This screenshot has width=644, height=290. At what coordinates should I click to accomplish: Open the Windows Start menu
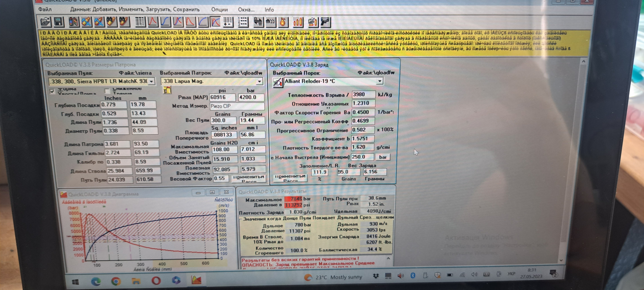point(75,282)
